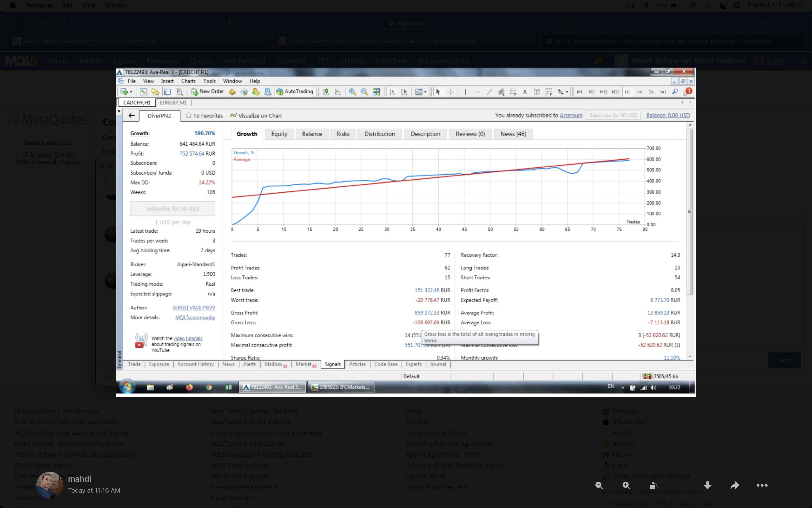812x508 pixels.
Task: Select the text 'A' drawing tool
Action: tap(525, 92)
